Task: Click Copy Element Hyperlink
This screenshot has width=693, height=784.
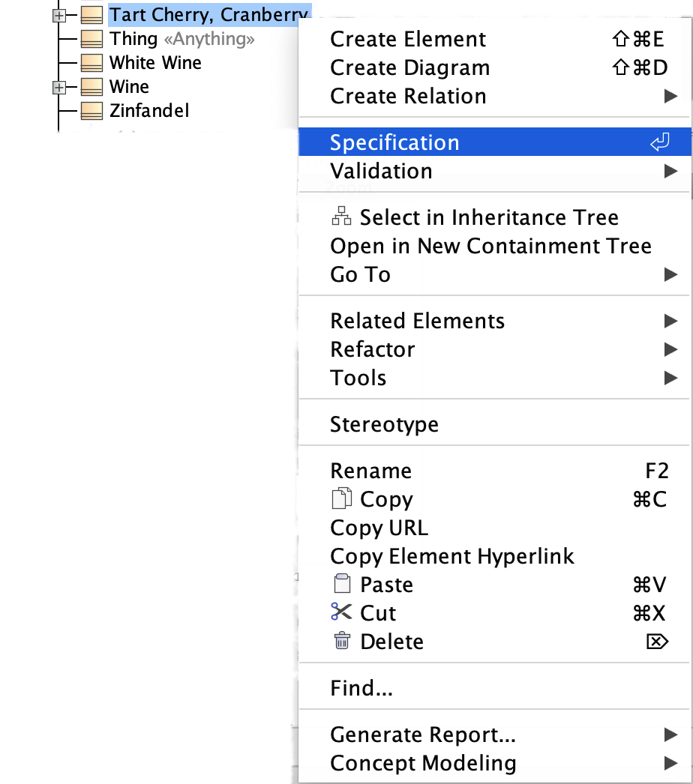Action: [x=451, y=557]
